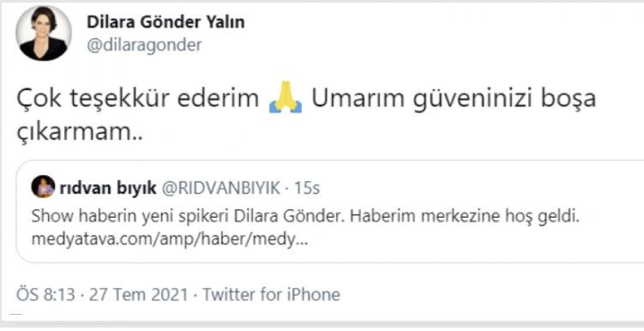The image size is (644, 331).
Task: Click the word "çıkarmam.." in the tweet
Action: click(80, 132)
